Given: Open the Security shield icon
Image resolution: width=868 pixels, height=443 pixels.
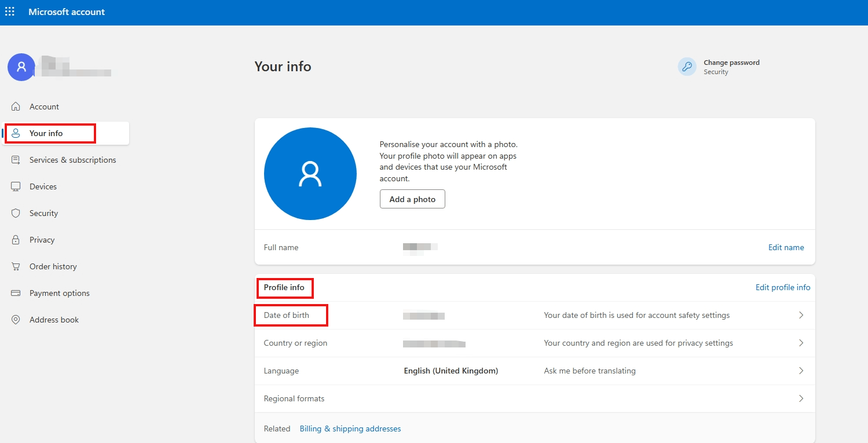Looking at the screenshot, I should click(16, 213).
